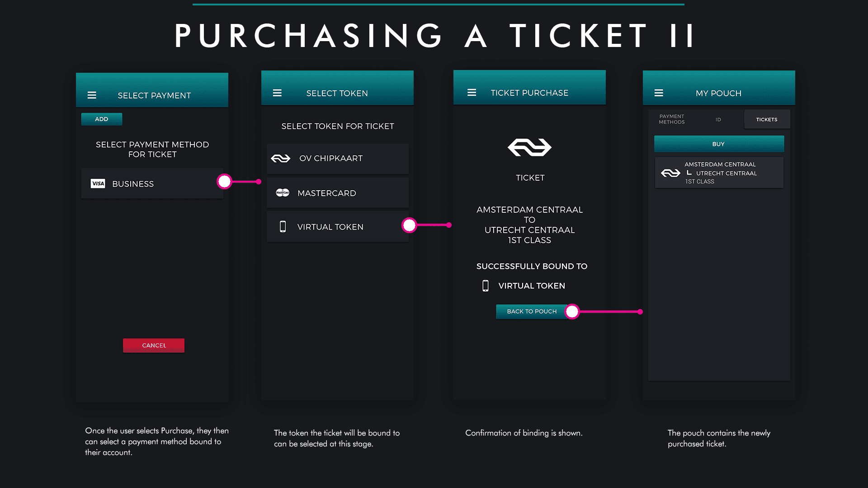Open hamburger menu on My Pouch screen
This screenshot has width=868, height=488.
point(659,93)
